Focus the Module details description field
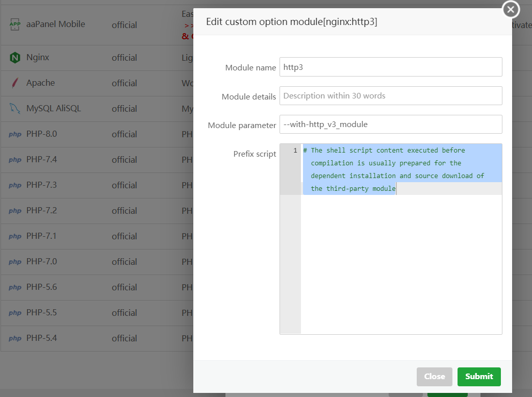The width and height of the screenshot is (532, 397). pos(391,96)
